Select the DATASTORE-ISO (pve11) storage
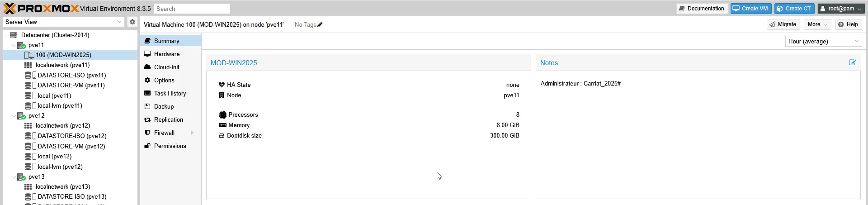868x205 pixels. [x=71, y=75]
